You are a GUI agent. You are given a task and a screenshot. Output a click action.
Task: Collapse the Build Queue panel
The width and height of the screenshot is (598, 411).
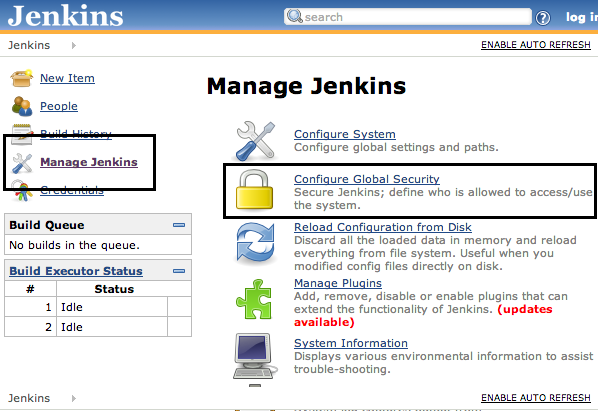179,225
